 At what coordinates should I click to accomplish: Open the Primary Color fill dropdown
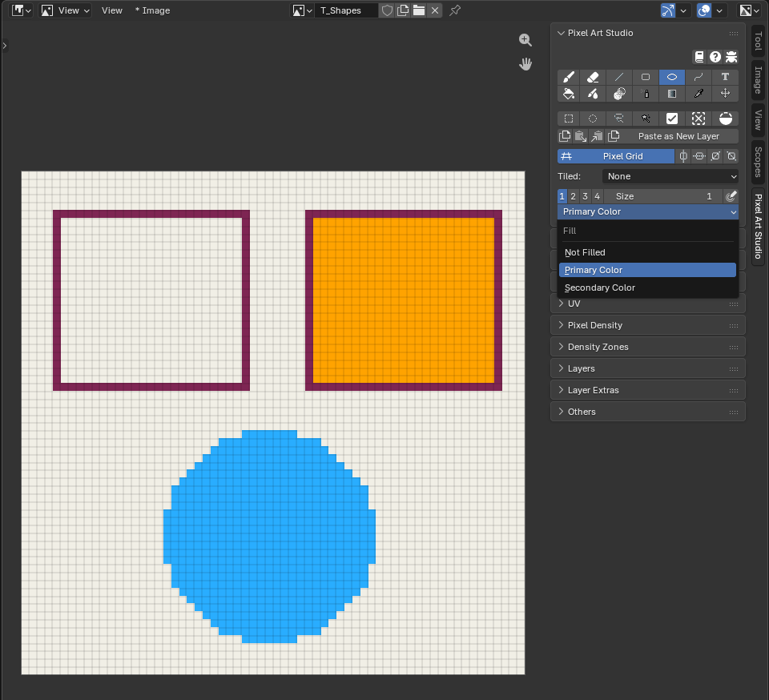point(648,211)
